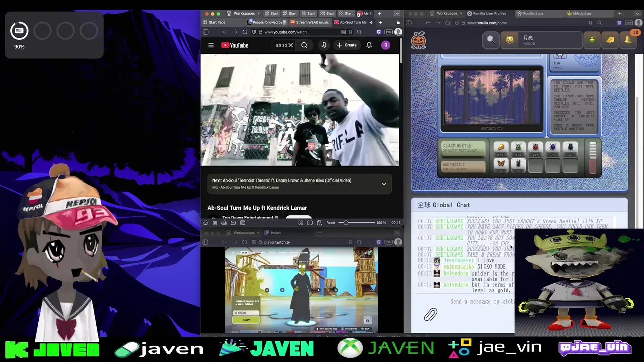Expand tab list dropdown in YouTube window
The height and width of the screenshot is (362, 644).
click(397, 13)
